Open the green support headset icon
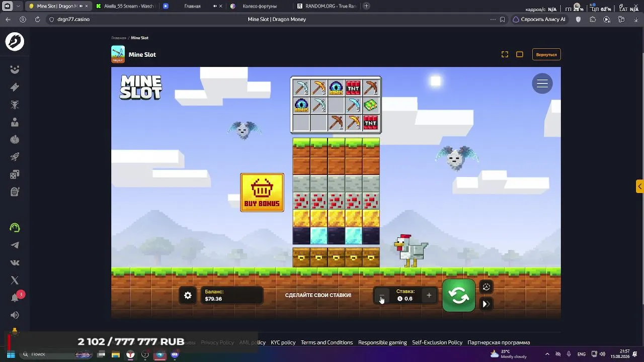 tap(15, 228)
